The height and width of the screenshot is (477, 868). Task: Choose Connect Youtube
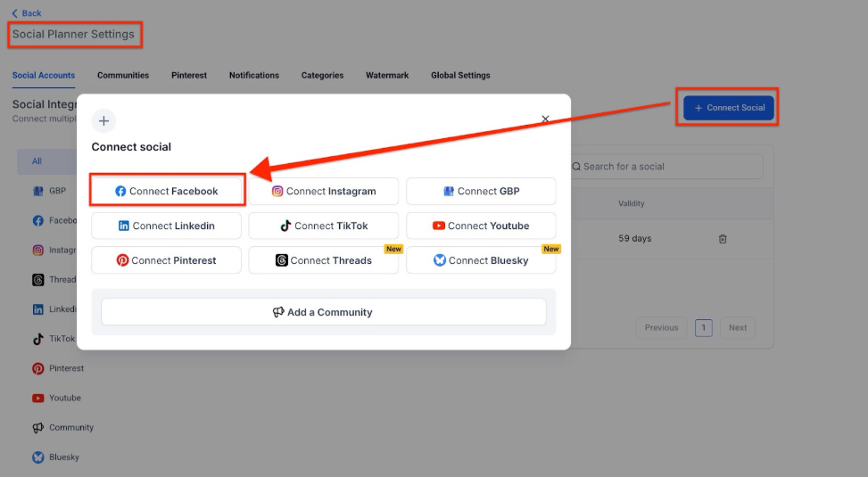click(x=481, y=226)
